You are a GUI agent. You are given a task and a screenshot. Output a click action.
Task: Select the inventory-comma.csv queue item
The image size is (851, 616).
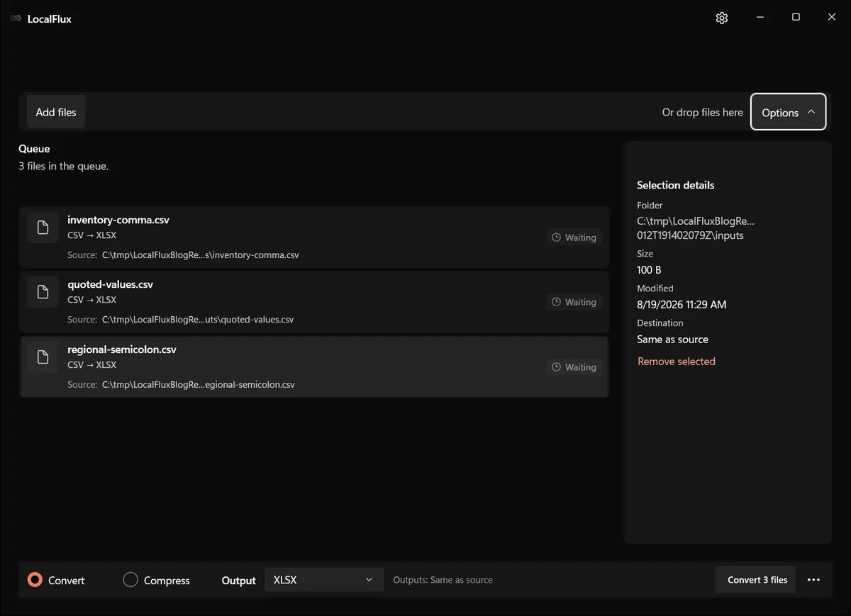[314, 237]
